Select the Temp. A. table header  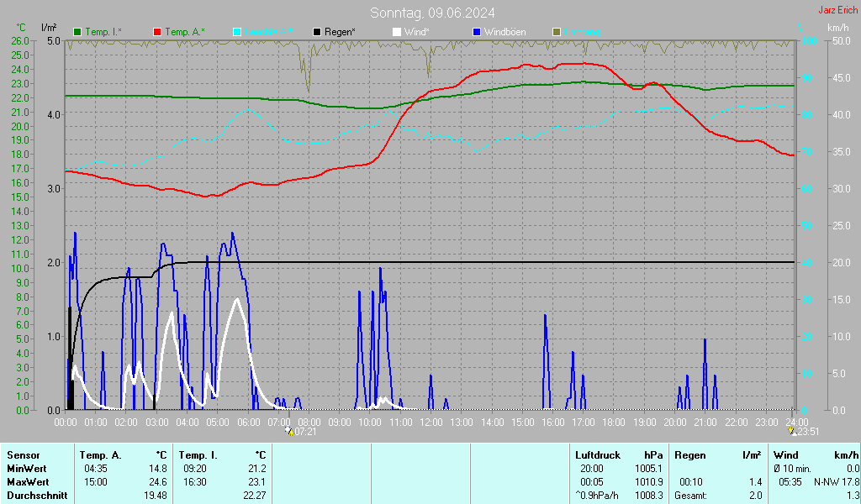click(x=101, y=455)
